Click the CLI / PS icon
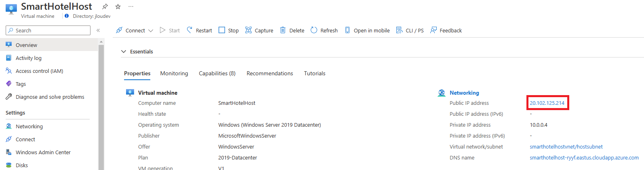The width and height of the screenshot is (644, 170). point(399,30)
